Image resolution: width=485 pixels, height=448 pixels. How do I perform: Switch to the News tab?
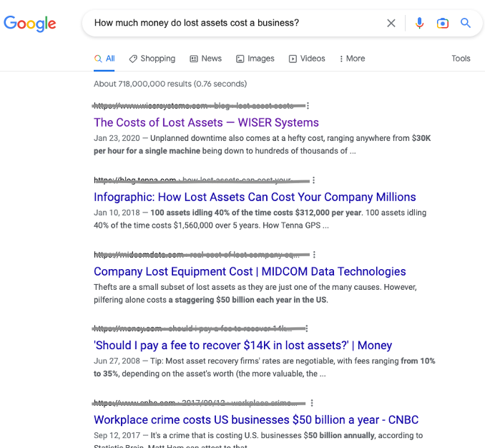point(206,59)
